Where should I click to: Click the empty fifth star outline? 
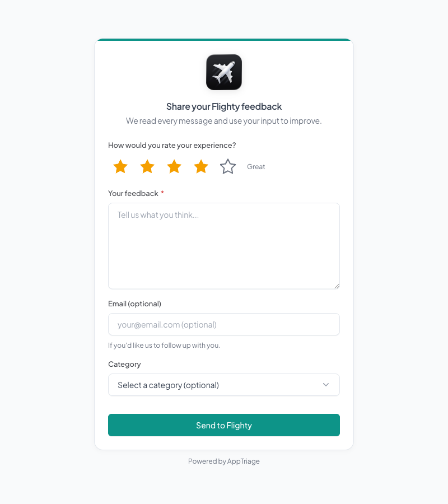(227, 166)
